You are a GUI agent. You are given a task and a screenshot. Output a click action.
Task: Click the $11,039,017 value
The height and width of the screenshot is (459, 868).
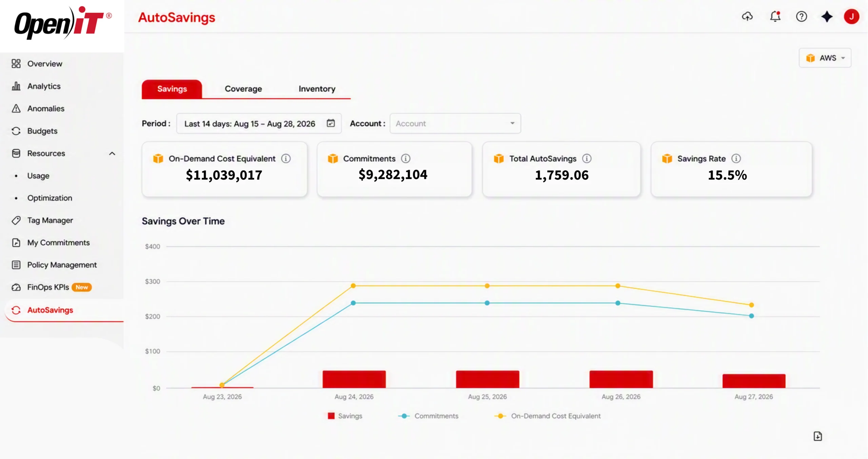(x=224, y=175)
